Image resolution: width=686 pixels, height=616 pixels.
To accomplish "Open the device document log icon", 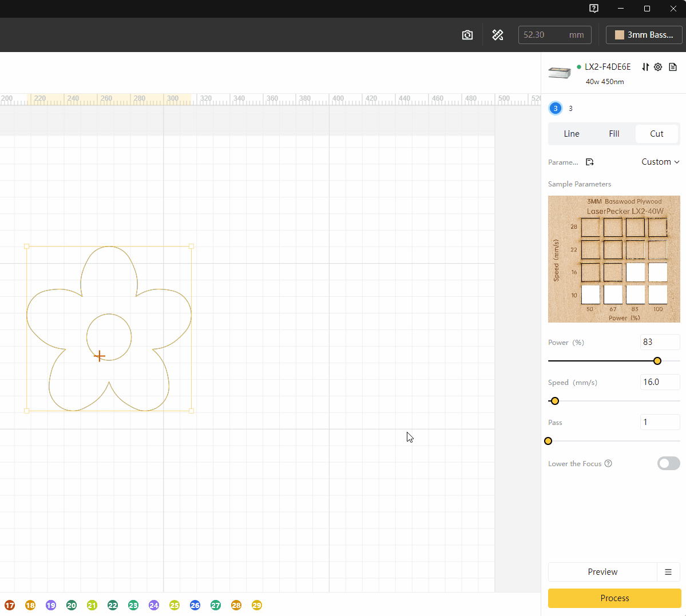I will pyautogui.click(x=673, y=67).
